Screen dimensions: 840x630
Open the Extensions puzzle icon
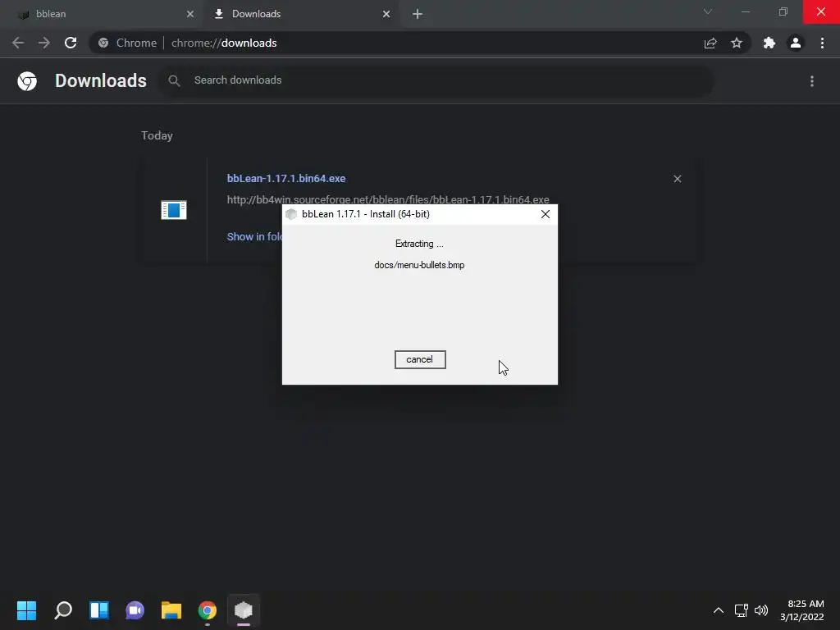[769, 43]
